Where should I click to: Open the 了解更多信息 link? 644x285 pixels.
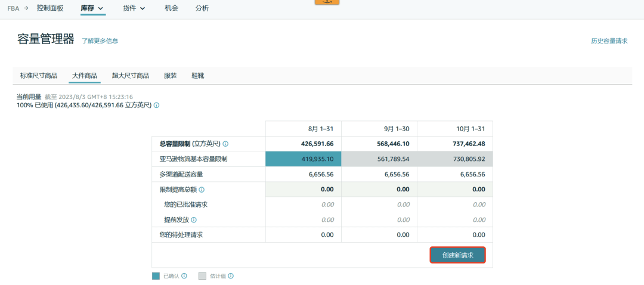pyautogui.click(x=100, y=41)
